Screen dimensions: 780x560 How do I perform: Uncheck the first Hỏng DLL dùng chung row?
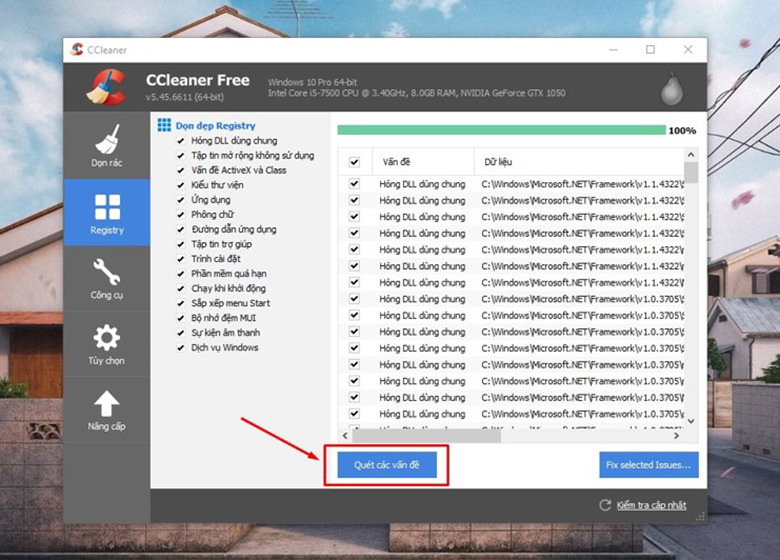tap(354, 184)
